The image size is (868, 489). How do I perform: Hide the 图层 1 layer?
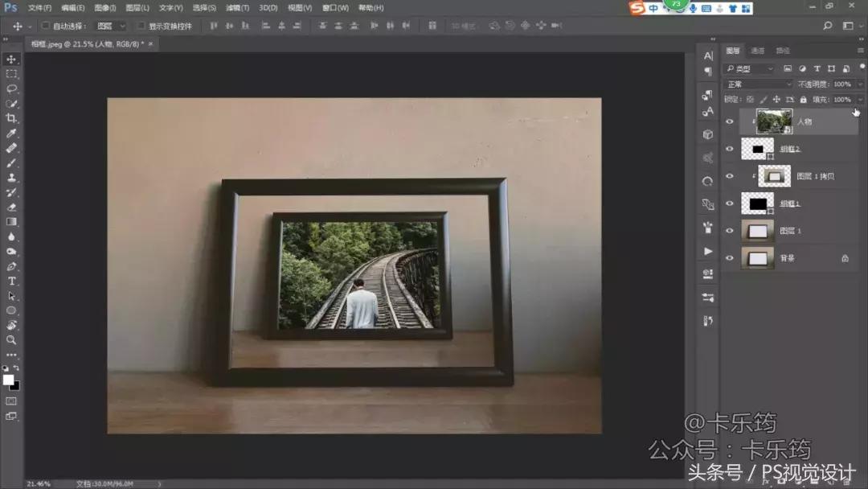click(x=730, y=230)
